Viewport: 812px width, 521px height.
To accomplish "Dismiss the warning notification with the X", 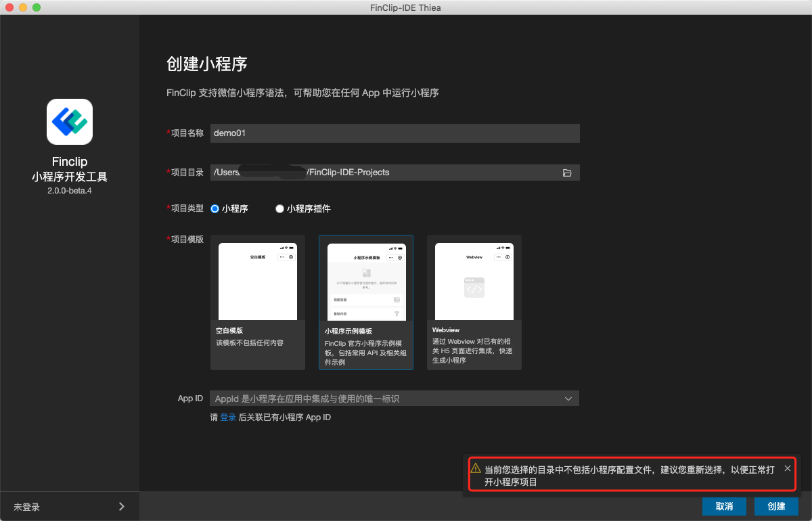I will click(x=787, y=468).
